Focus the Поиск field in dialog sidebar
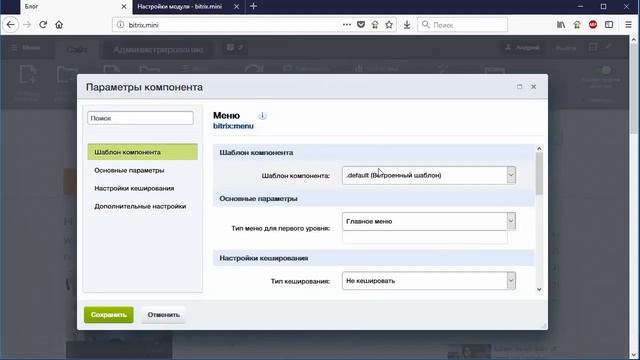The image size is (640, 360). coord(140,118)
